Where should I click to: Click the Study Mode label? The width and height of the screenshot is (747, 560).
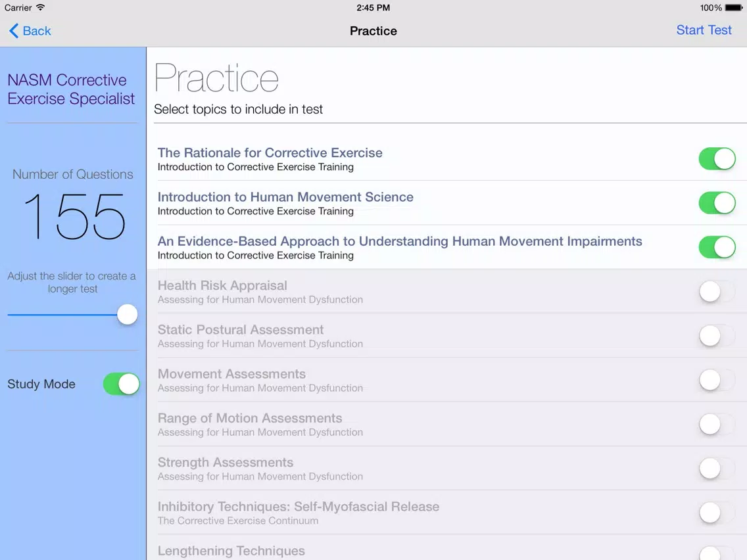tap(41, 384)
